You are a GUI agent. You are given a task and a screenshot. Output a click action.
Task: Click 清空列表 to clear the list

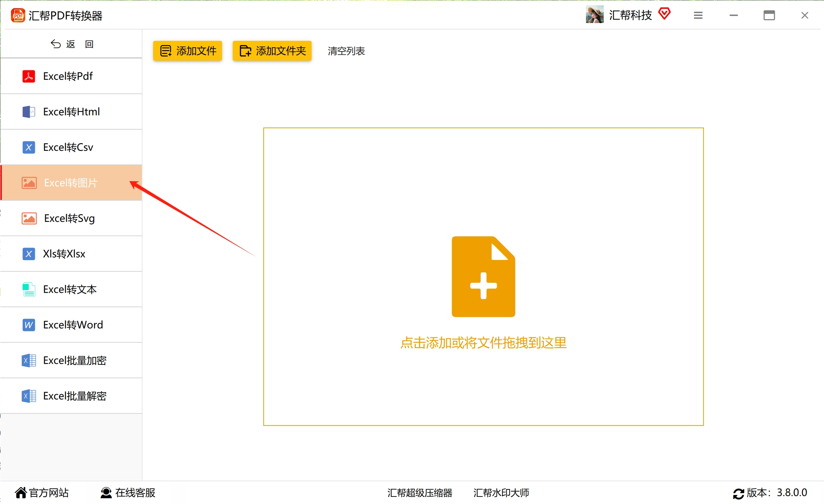pyautogui.click(x=346, y=51)
